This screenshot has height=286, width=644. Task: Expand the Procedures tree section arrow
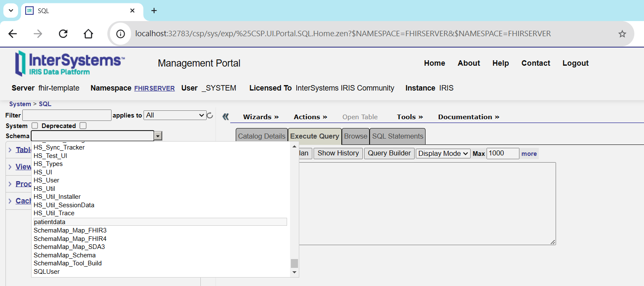pyautogui.click(x=10, y=184)
